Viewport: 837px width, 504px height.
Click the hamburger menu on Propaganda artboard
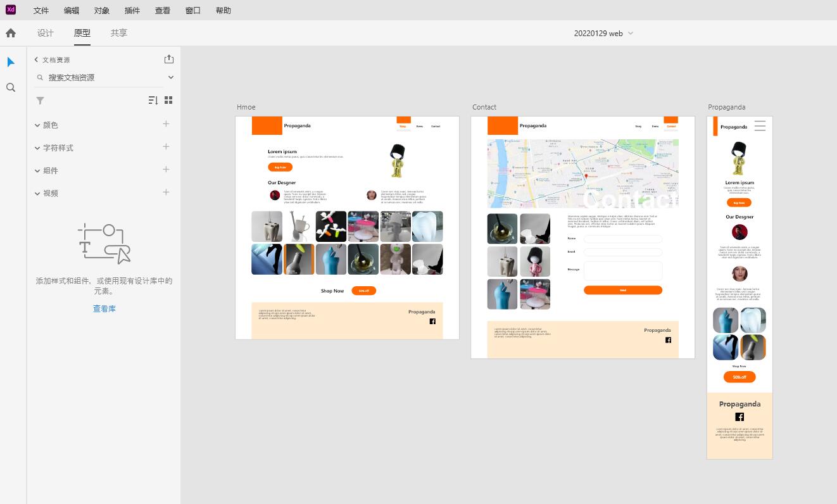[760, 126]
